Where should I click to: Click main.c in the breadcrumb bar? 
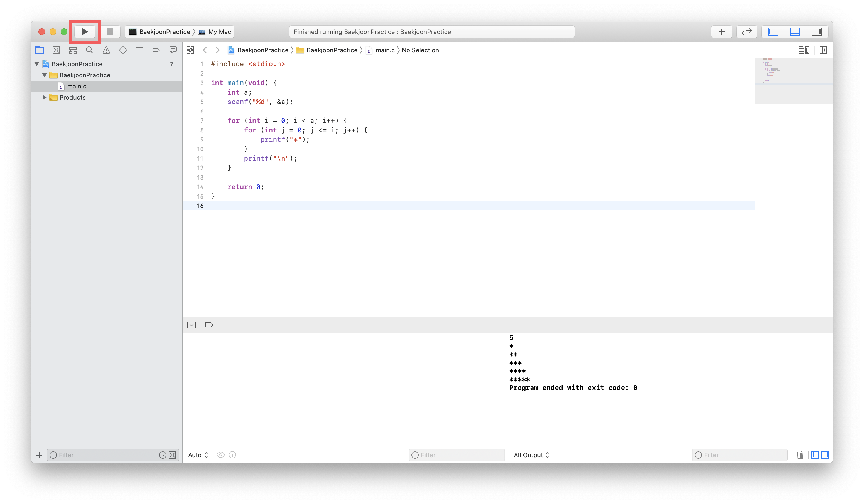(x=385, y=50)
